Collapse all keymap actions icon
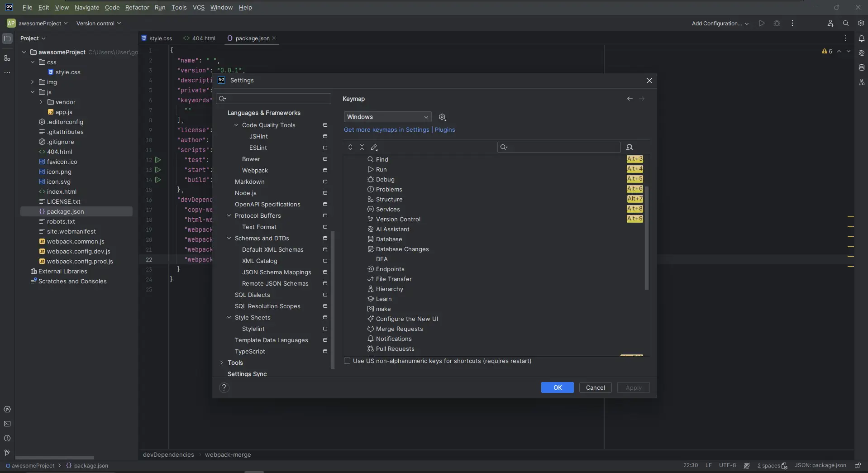 coord(362,147)
